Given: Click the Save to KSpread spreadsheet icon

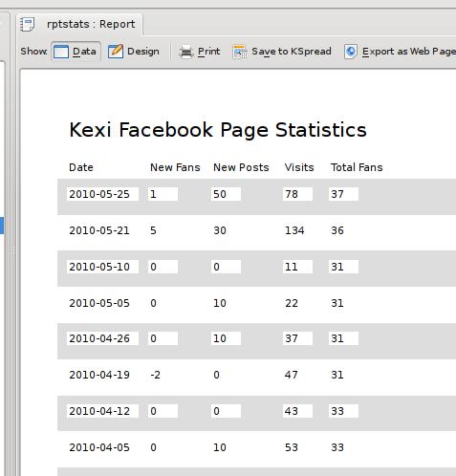Looking at the screenshot, I should click(240, 52).
